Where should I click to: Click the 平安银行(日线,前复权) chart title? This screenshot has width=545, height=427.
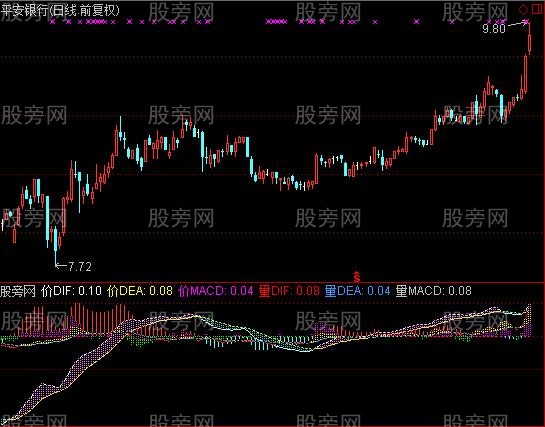[x=59, y=10]
